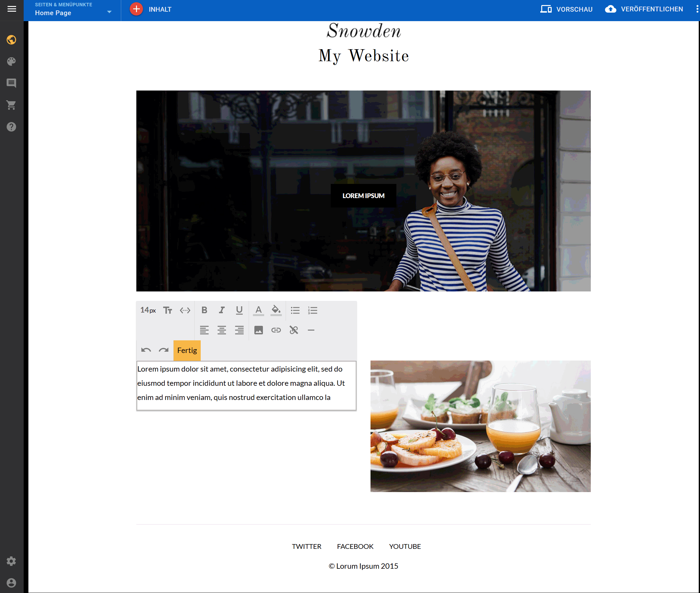This screenshot has height=593, width=700.
Task: Toggle bold formatting in text toolbar
Action: click(x=204, y=310)
